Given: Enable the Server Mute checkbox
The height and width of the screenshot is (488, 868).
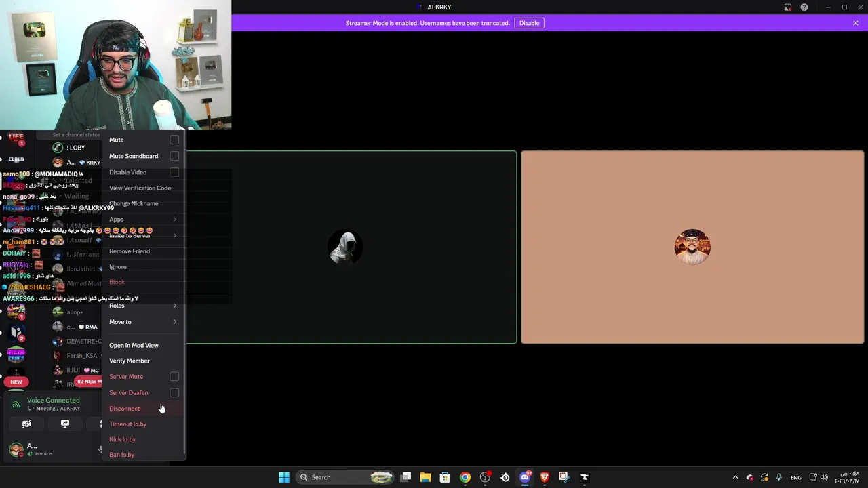Looking at the screenshot, I should click(x=174, y=376).
